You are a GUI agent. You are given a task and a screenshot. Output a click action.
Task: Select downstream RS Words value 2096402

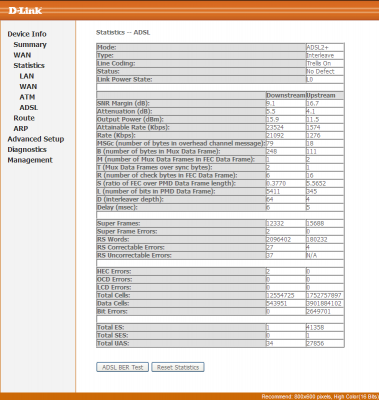(x=278, y=240)
